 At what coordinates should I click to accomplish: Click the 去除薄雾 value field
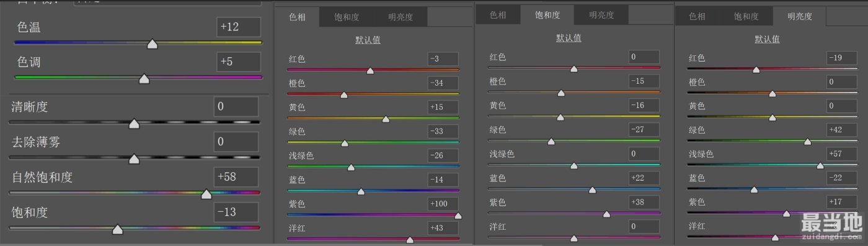click(236, 142)
